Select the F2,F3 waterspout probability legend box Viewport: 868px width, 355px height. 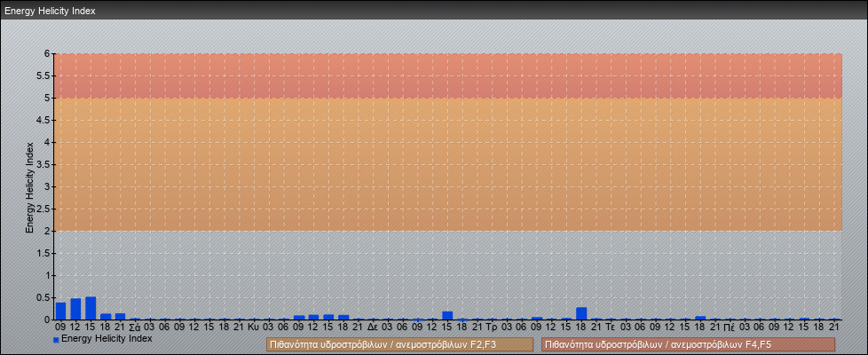pos(399,344)
